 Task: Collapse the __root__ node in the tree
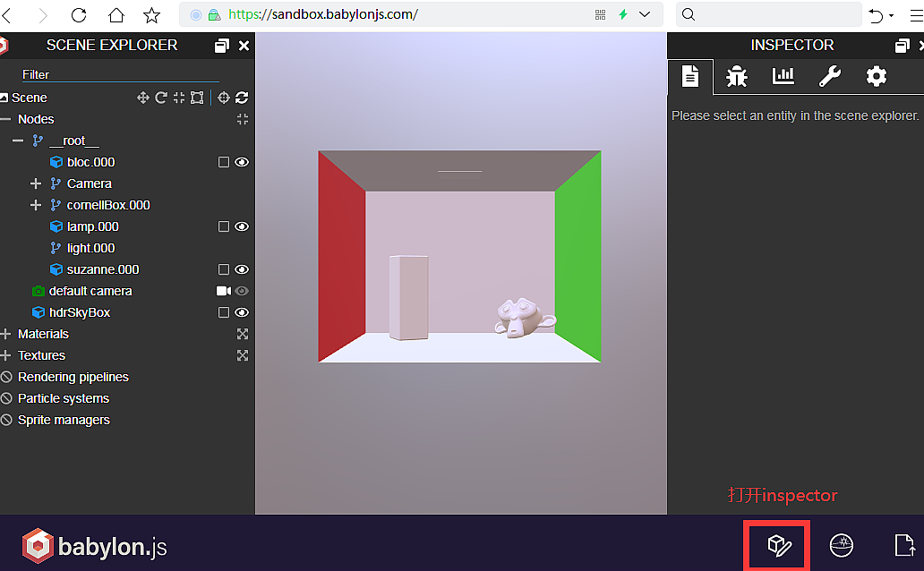[18, 141]
